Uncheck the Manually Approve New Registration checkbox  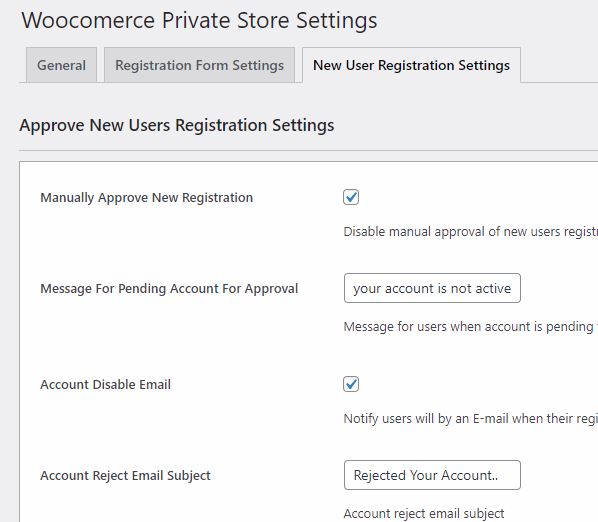click(x=351, y=197)
